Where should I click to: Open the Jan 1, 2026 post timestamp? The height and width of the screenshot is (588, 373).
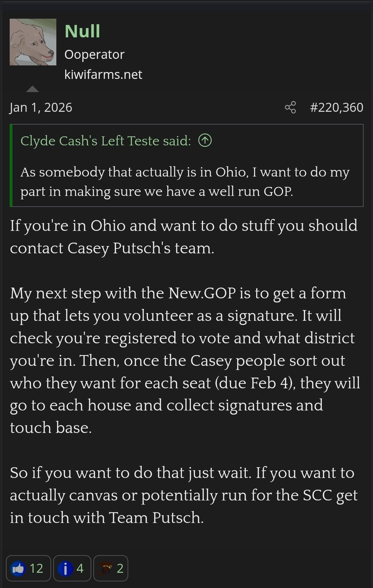pos(41,108)
